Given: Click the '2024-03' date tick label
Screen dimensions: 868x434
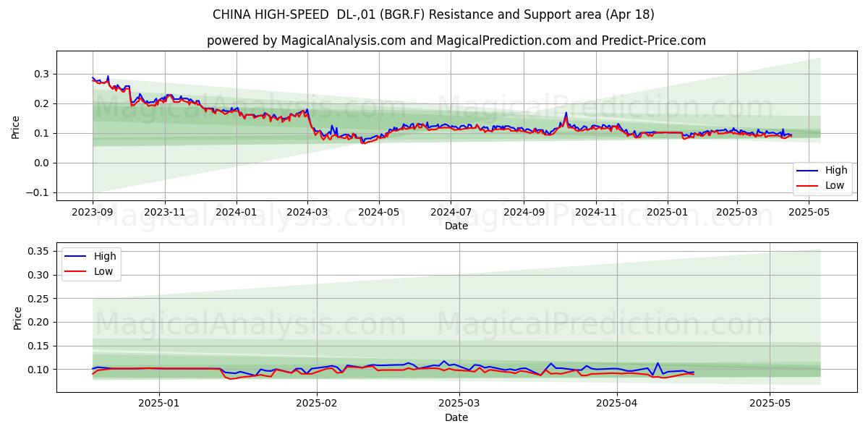Looking at the screenshot, I should coord(308,212).
